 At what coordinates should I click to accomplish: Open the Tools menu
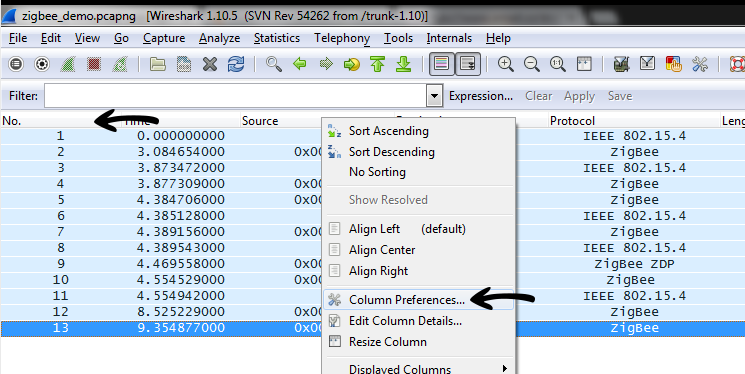point(399,38)
